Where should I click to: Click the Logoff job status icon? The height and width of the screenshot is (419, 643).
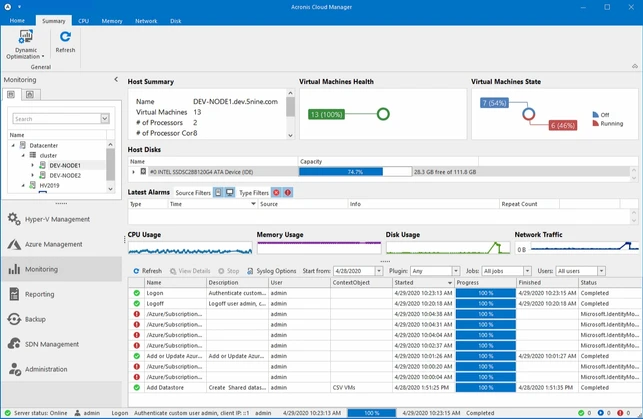point(137,303)
